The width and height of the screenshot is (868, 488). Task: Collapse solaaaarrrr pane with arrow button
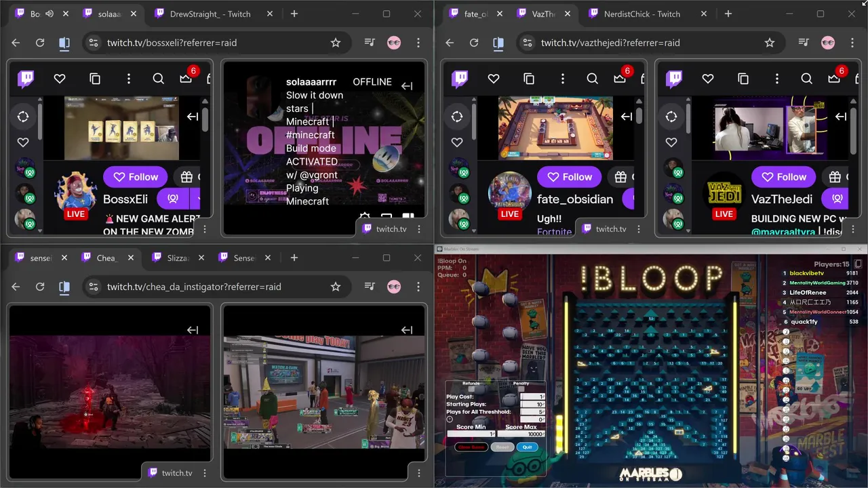click(407, 85)
